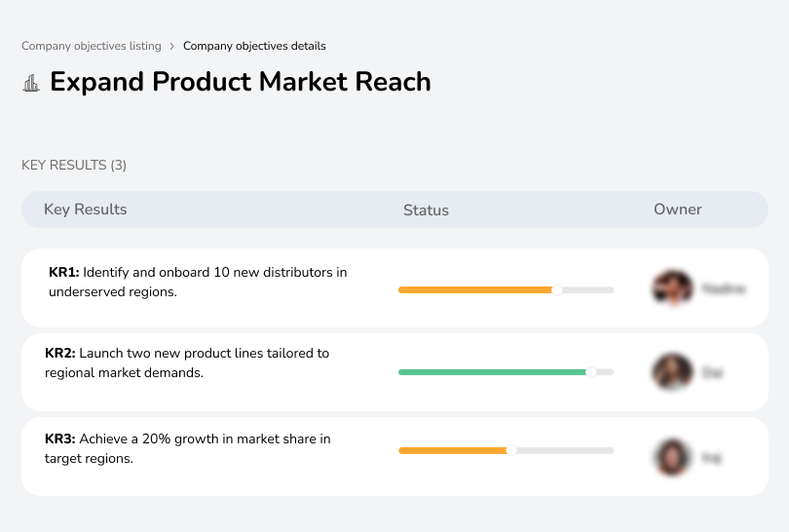Click the KEY RESULTS (3) heading
This screenshot has width=789, height=532.
point(74,165)
